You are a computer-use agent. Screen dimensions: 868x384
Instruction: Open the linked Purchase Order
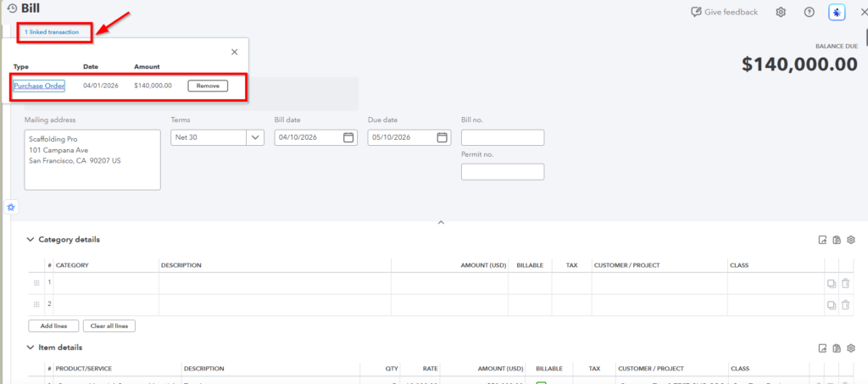pos(39,86)
